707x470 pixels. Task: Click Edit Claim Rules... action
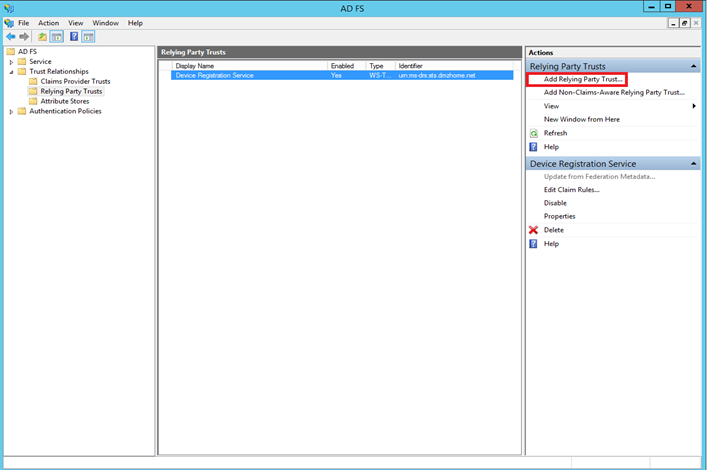point(572,189)
